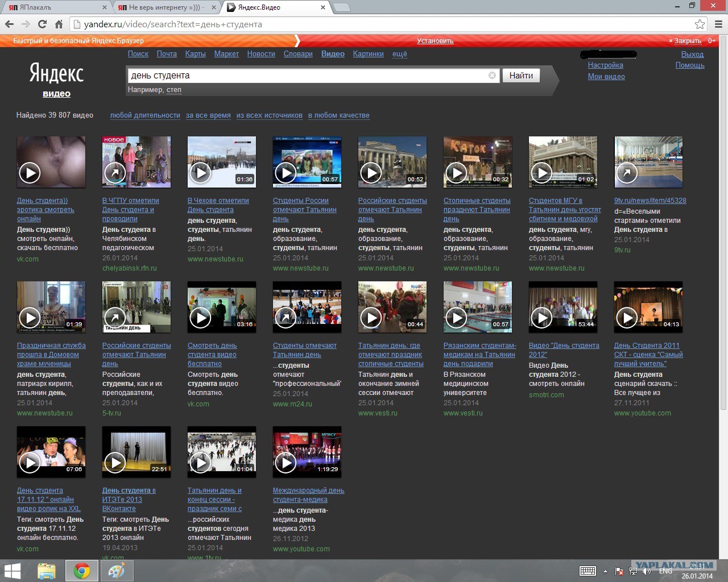Close the 'Не верь интернету' tab
The width and height of the screenshot is (728, 582).
[214, 7]
